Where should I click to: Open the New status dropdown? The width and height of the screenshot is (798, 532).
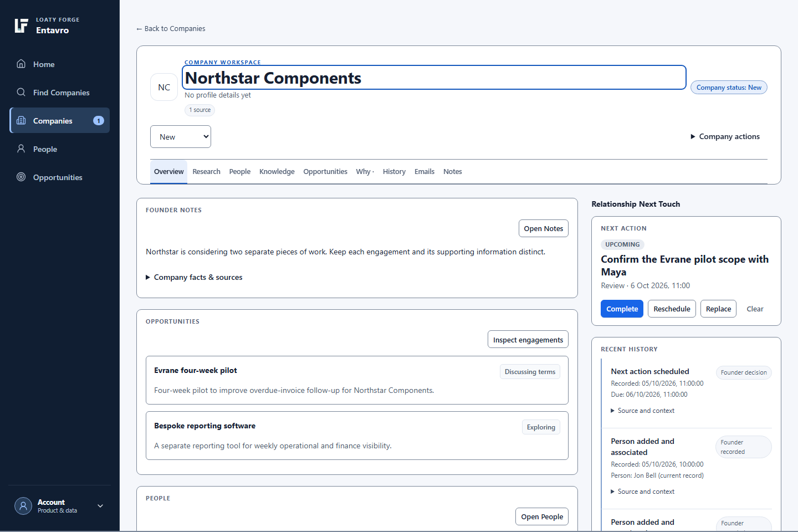coord(181,137)
